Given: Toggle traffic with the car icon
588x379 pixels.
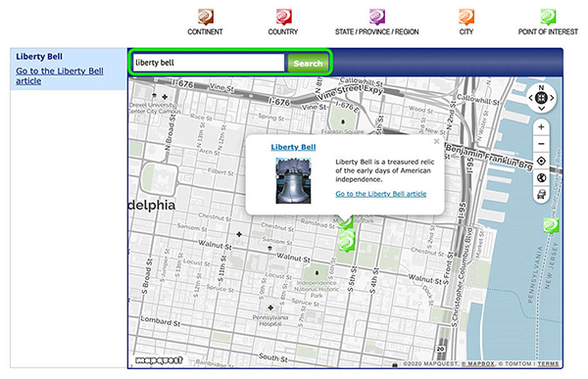Looking at the screenshot, I should click(541, 194).
